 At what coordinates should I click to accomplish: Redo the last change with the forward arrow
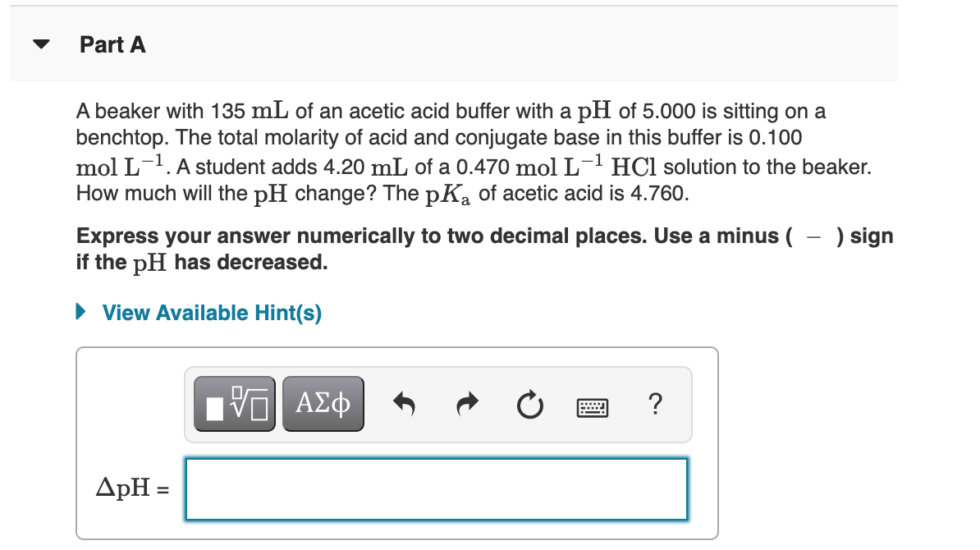coord(467,403)
